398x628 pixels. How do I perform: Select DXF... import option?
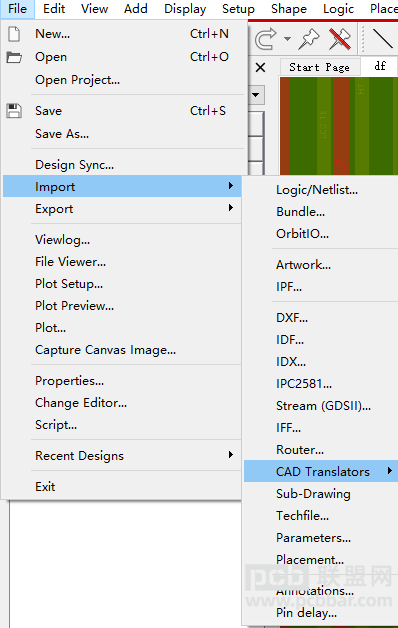(292, 318)
